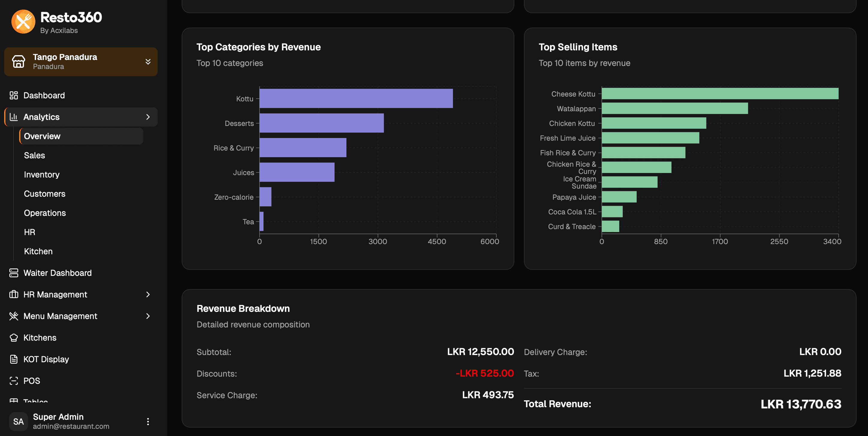
Task: Select the Overview menu item
Action: coord(42,136)
